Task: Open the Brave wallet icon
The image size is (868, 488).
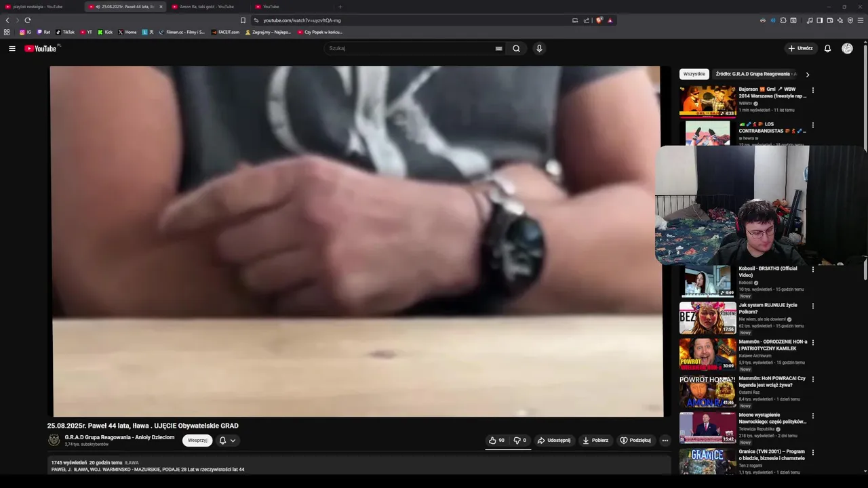Action: click(830, 20)
